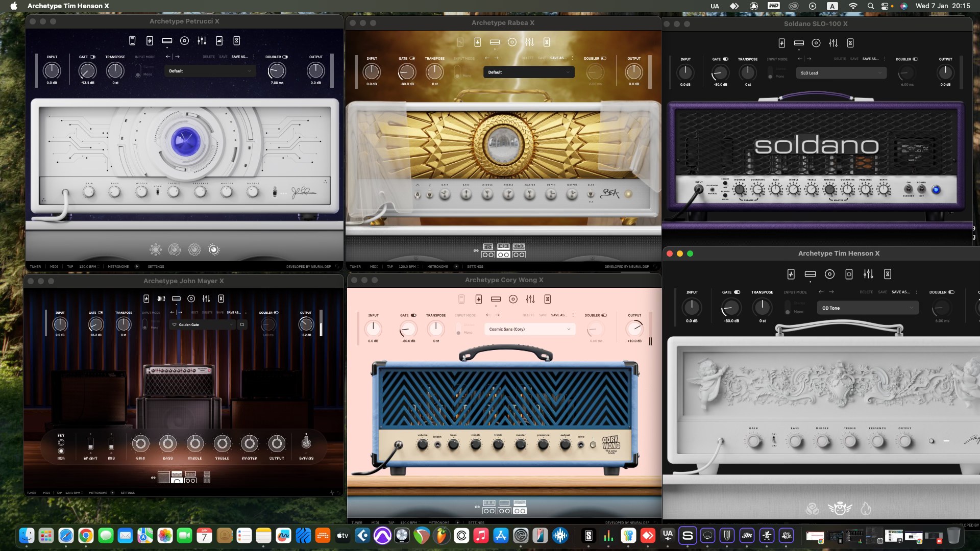Open the time effects hourglass icon in Tim Henson X

888,274
